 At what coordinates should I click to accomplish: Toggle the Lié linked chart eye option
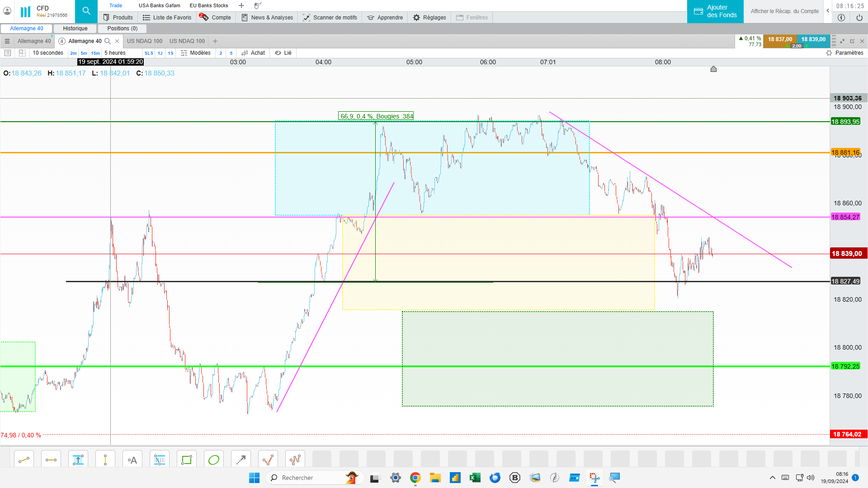[283, 53]
